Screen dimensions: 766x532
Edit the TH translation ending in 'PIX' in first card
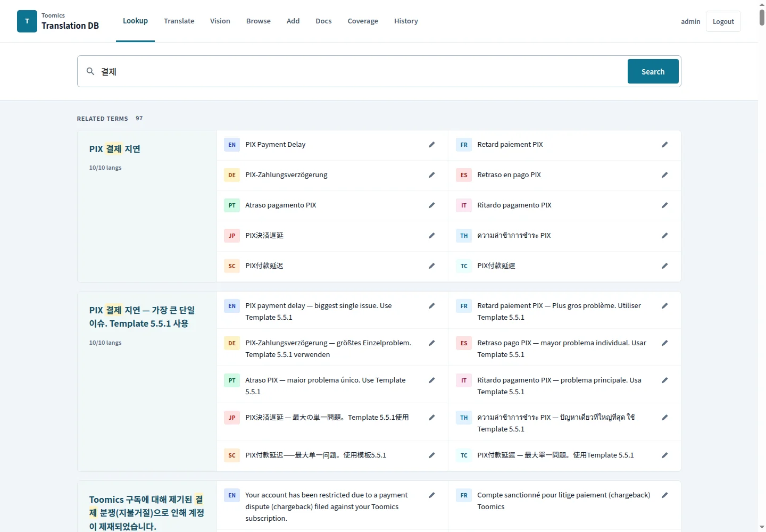click(x=664, y=236)
